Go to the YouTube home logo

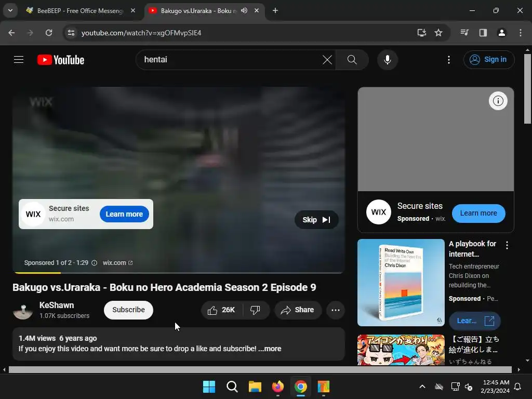[61, 60]
